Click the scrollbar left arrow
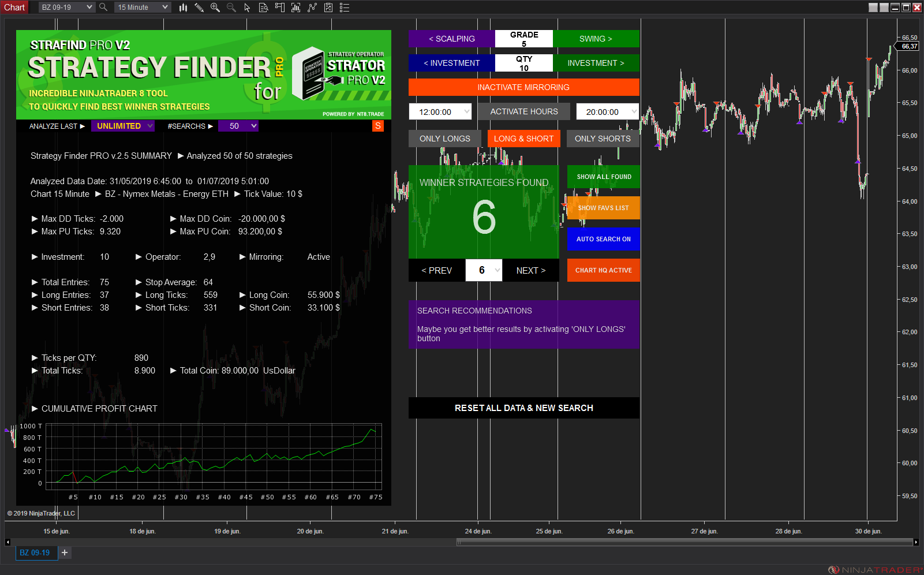This screenshot has height=575, width=924. click(8, 542)
